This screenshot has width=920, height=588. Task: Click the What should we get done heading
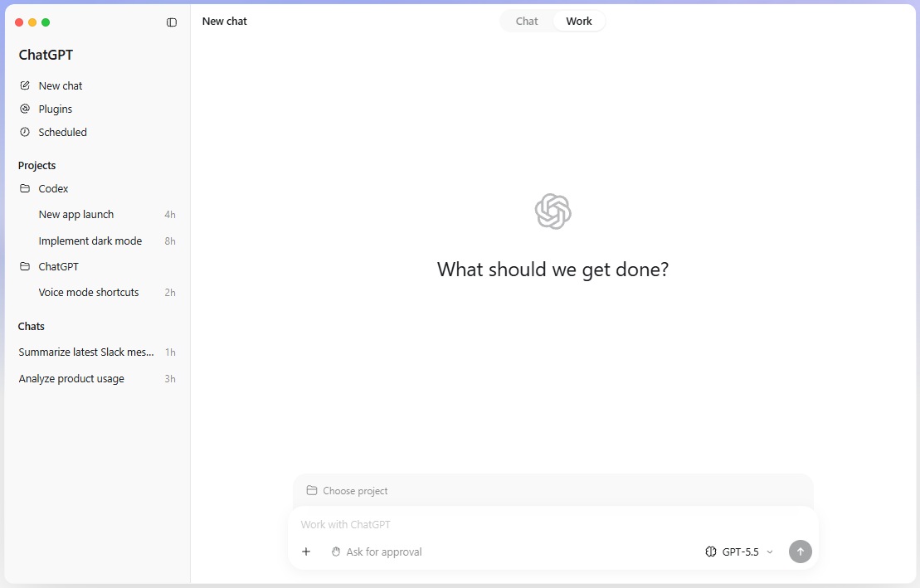click(552, 270)
